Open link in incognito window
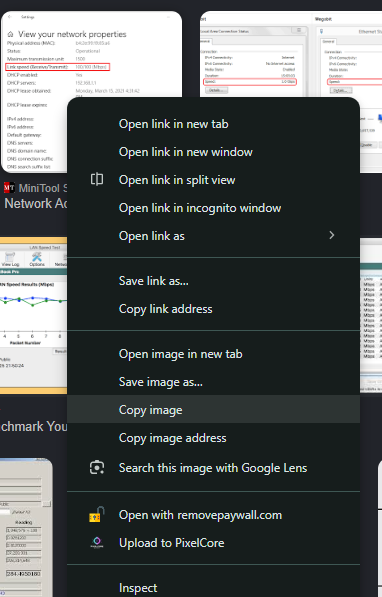Screen dimensions: 382x597 point(213,208)
